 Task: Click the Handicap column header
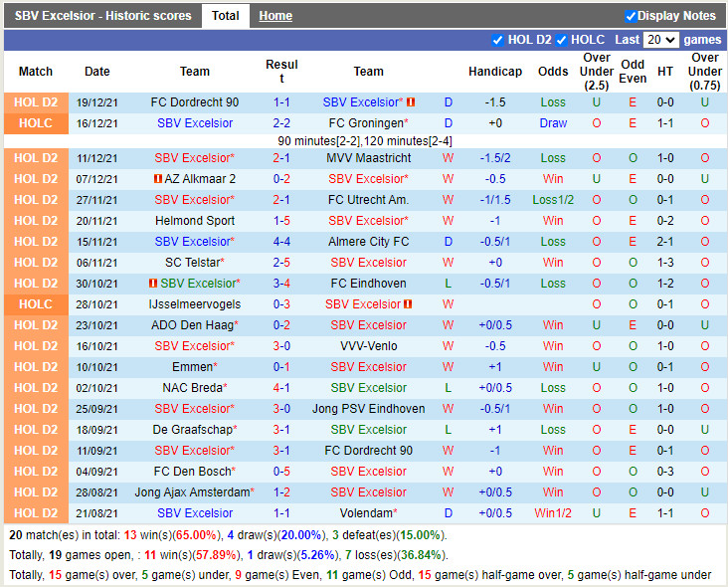coord(495,72)
